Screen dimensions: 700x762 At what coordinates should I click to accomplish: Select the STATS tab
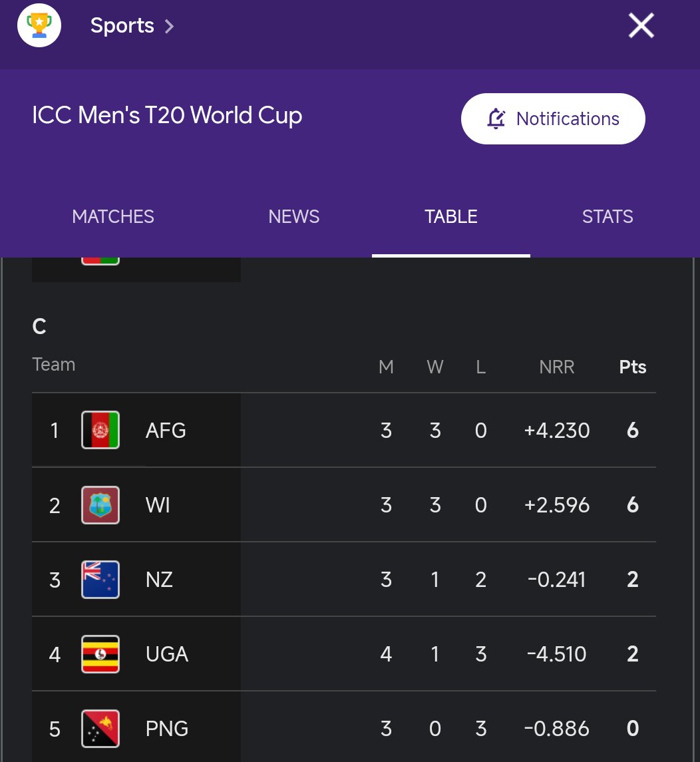pos(608,217)
